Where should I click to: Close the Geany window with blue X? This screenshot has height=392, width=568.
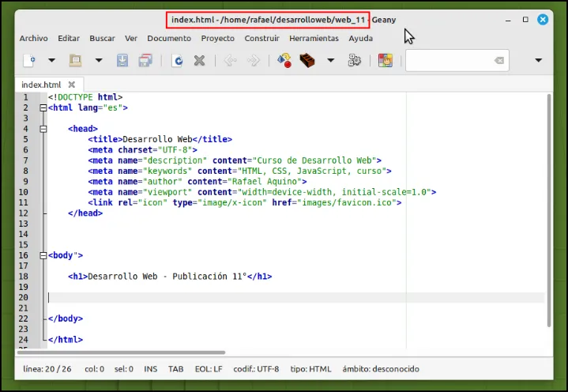543,20
